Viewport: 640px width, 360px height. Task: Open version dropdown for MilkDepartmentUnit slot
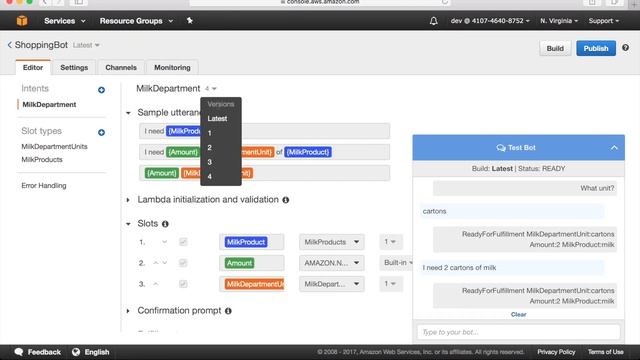[390, 284]
